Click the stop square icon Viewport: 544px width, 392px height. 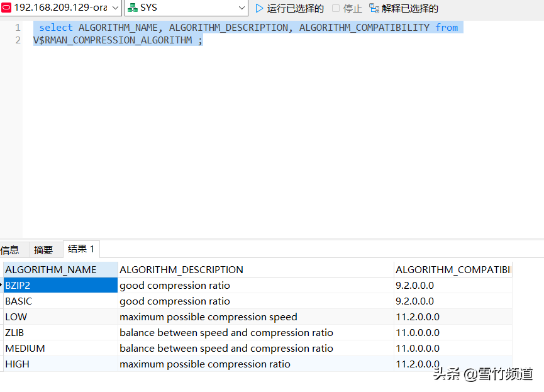coord(335,8)
